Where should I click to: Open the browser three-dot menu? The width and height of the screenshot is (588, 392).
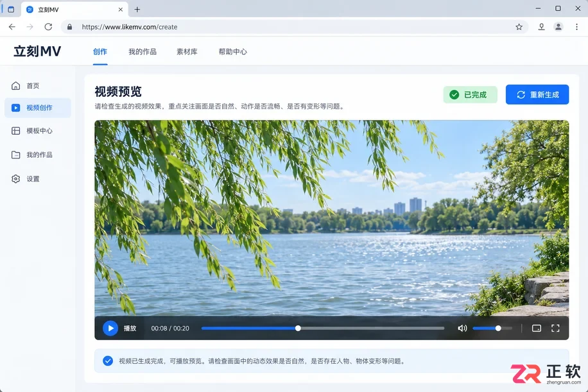(x=576, y=27)
